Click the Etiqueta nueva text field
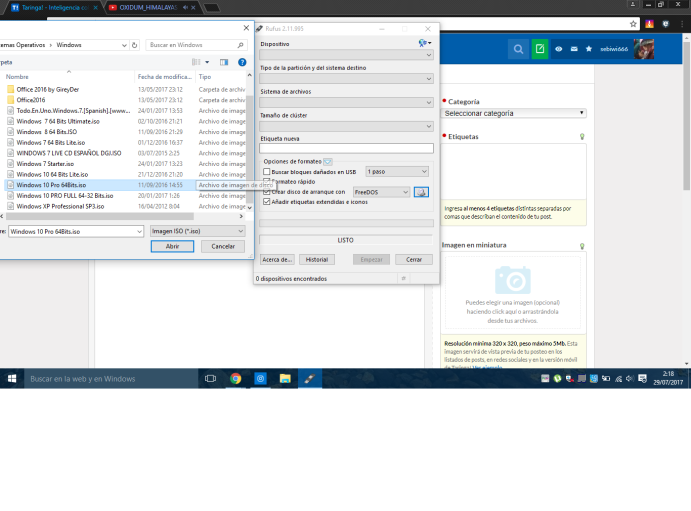Viewport: 691px width, 511px height. 346,148
